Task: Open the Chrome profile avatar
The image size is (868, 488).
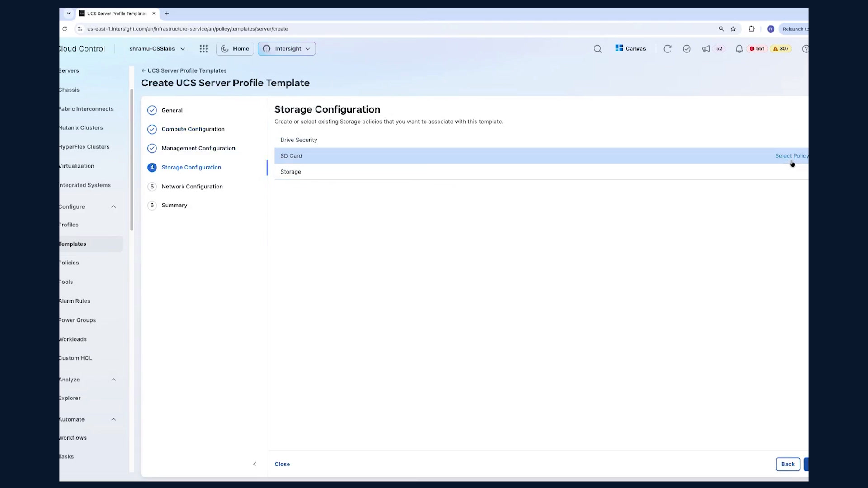Action: pyautogui.click(x=770, y=29)
